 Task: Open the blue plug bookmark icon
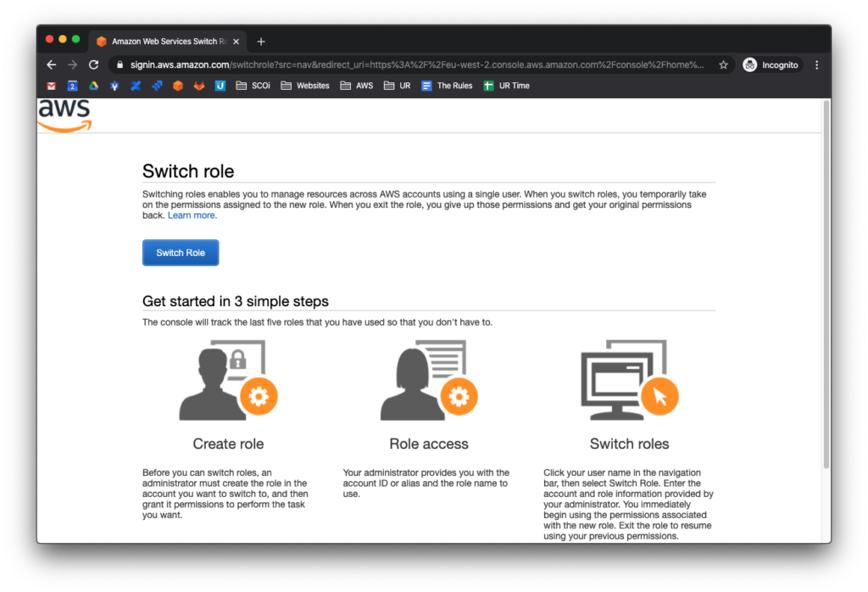(x=114, y=86)
